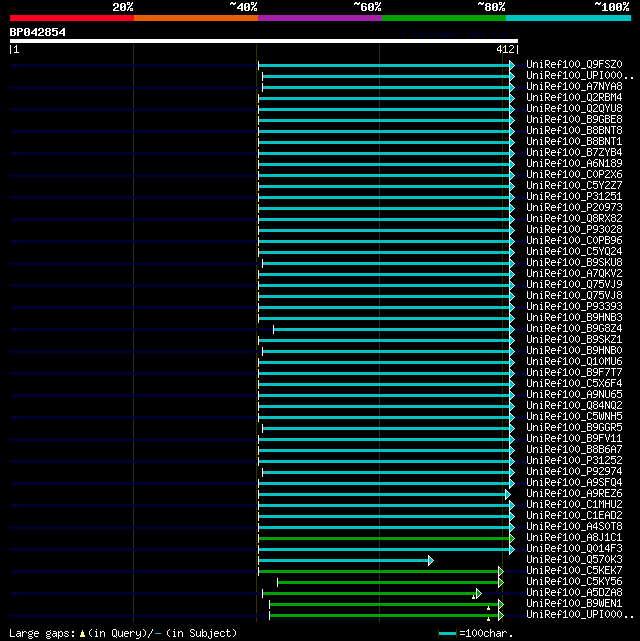Click the =100char scale legend

(476, 634)
